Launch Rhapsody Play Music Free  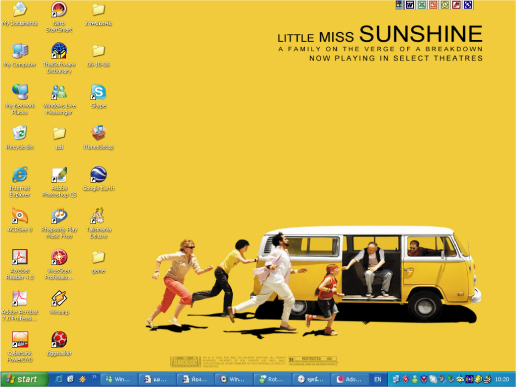click(59, 223)
